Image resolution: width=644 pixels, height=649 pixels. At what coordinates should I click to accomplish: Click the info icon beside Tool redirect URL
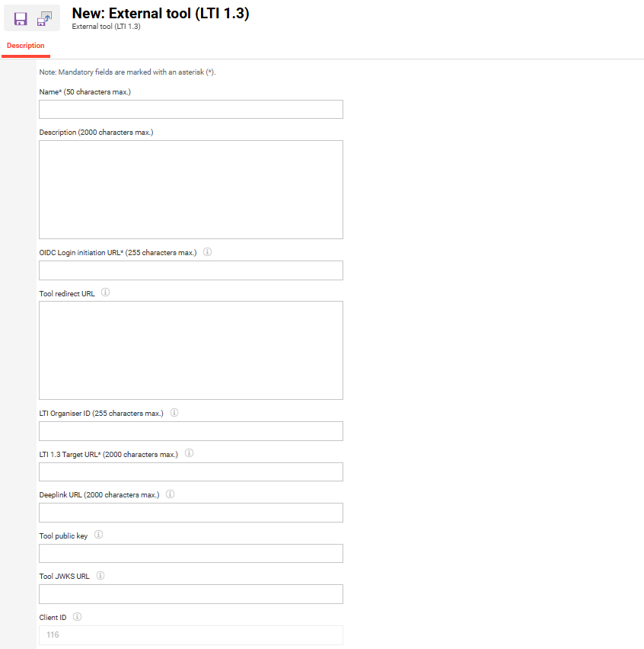point(106,292)
